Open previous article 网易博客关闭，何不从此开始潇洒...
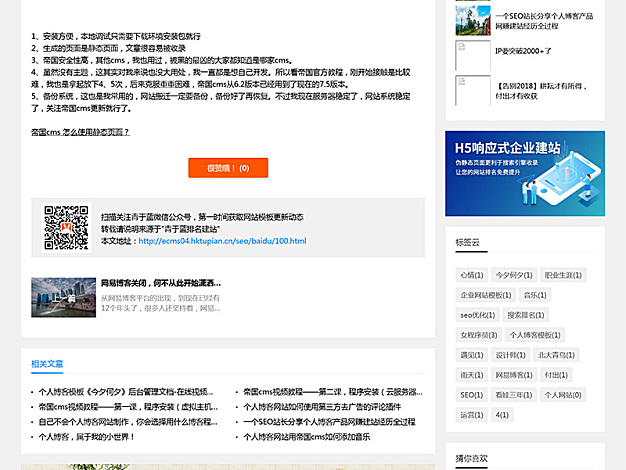 [161, 283]
